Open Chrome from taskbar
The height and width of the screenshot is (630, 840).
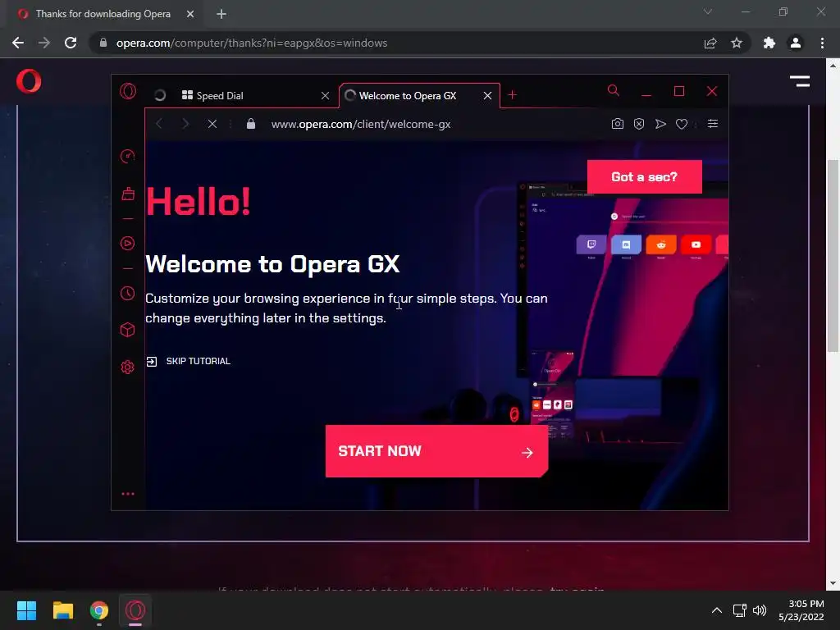[99, 610]
